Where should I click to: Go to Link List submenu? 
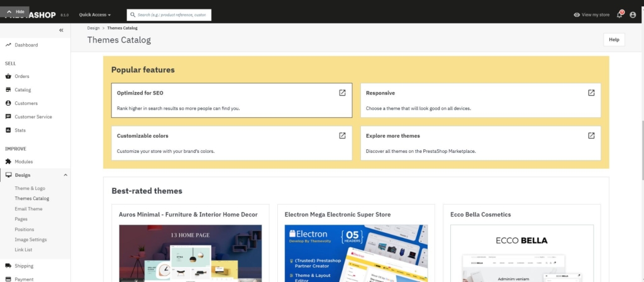tap(23, 249)
